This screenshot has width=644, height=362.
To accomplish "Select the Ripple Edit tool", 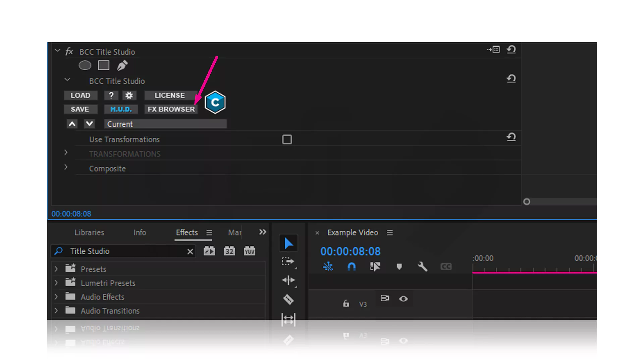I will click(x=288, y=280).
